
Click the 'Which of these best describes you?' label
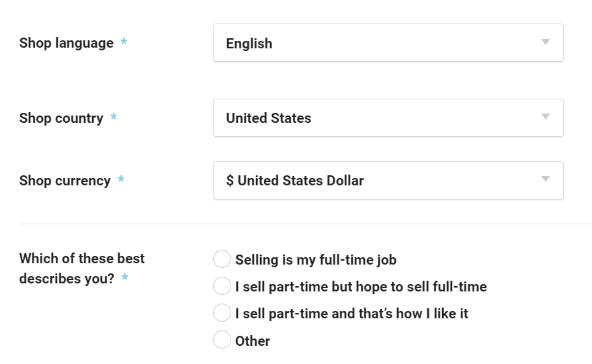click(81, 268)
